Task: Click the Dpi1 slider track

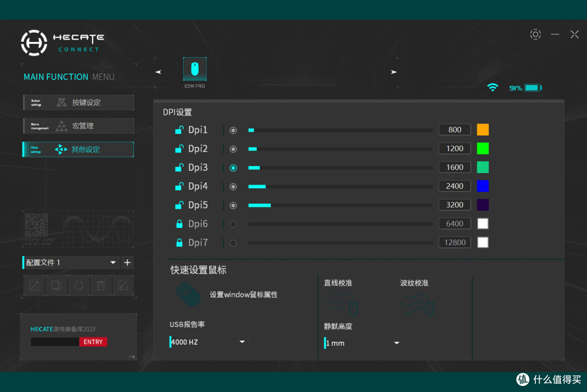Action: click(340, 130)
